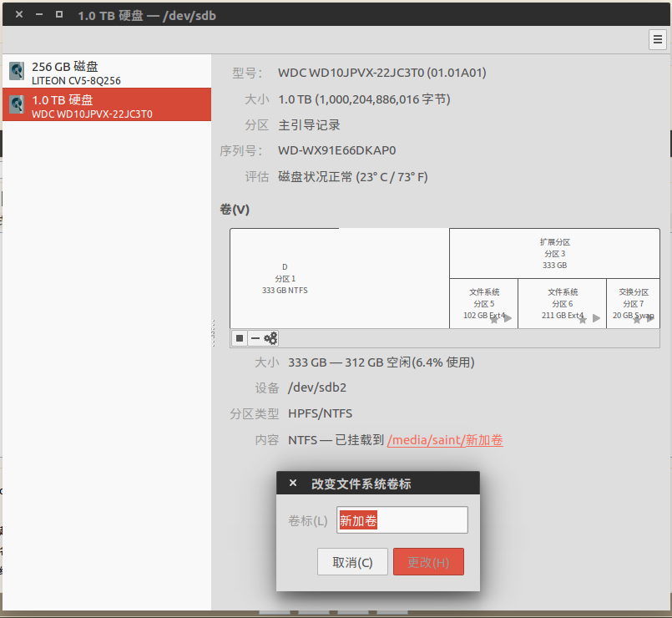Click the star icon on partition 5

[x=494, y=319]
